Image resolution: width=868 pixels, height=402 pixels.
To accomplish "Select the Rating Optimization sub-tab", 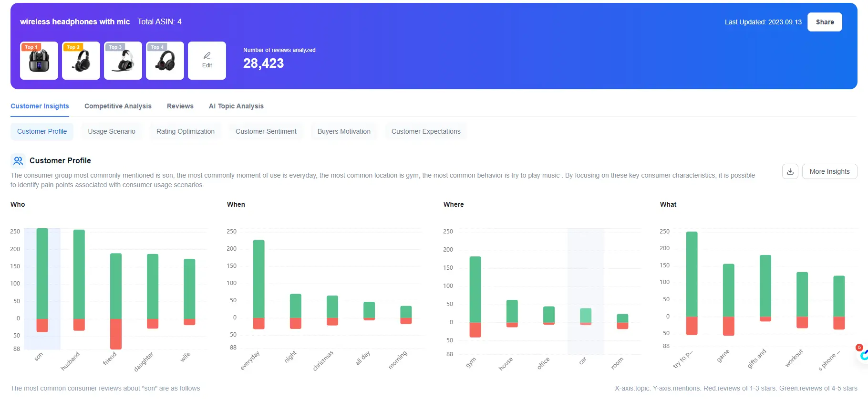I will tap(186, 131).
